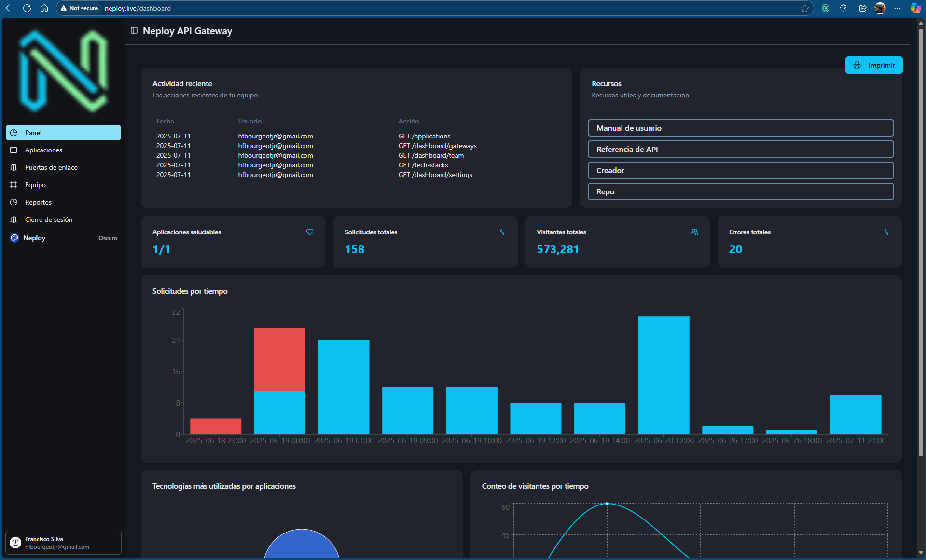Click the blue pie chart in Tecnologías
Viewport: 926px width, 560px height.
click(x=302, y=545)
